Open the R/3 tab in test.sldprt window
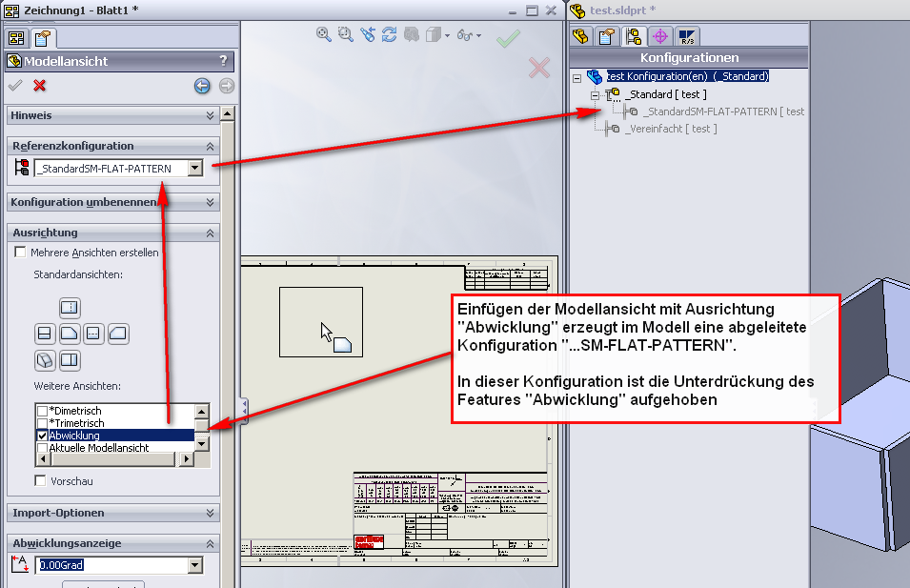The height and width of the screenshot is (588, 910). coord(687,36)
